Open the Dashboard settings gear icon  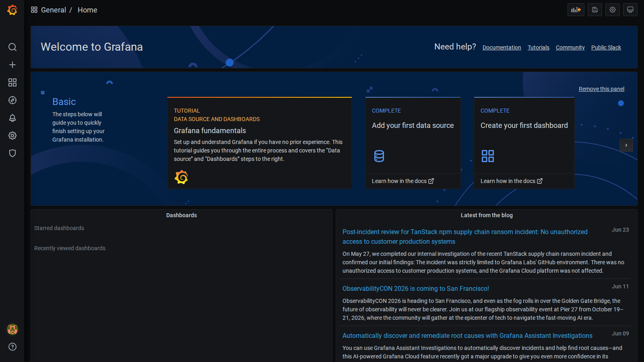613,10
